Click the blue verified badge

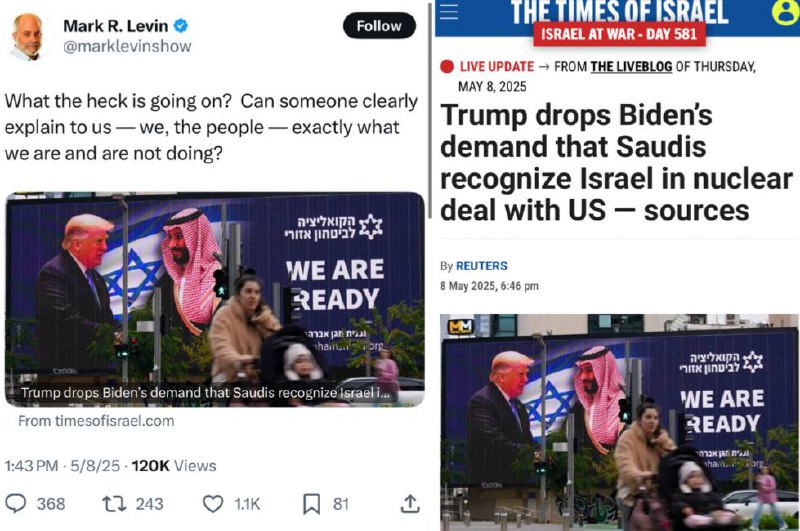click(x=181, y=25)
